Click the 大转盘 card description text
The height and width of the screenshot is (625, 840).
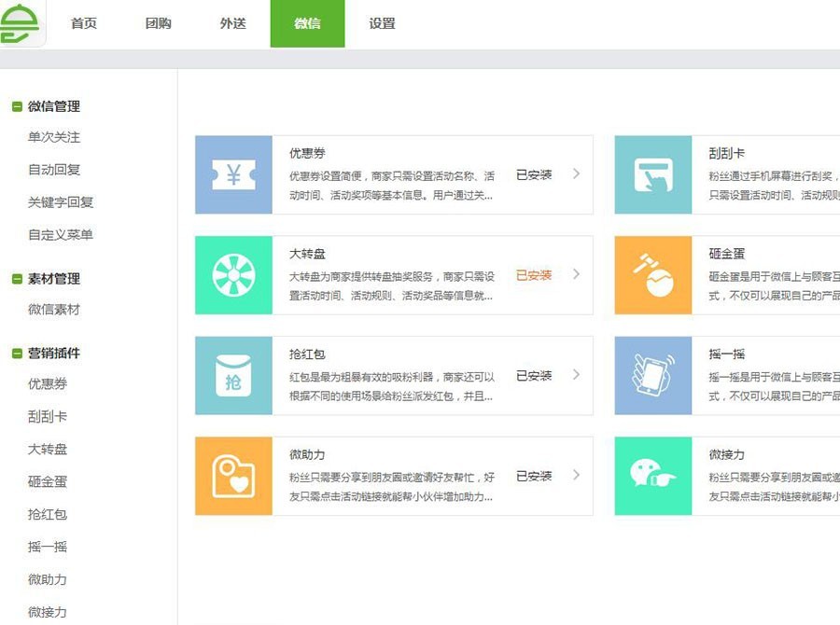click(x=392, y=286)
